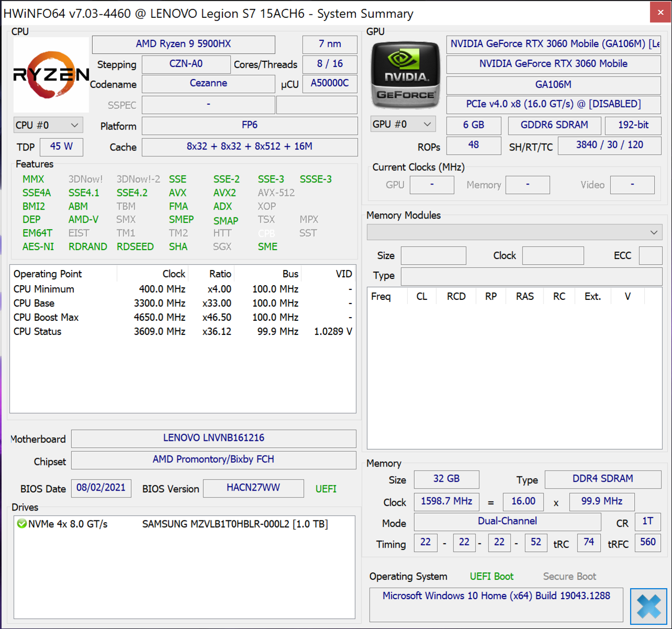Image resolution: width=672 pixels, height=629 pixels.
Task: Click the AMD Ryzen 9 5900HX name field
Action: (183, 44)
